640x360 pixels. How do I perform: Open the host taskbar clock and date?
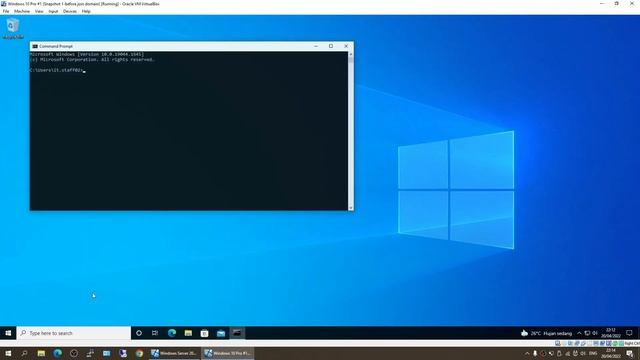pyautogui.click(x=611, y=353)
